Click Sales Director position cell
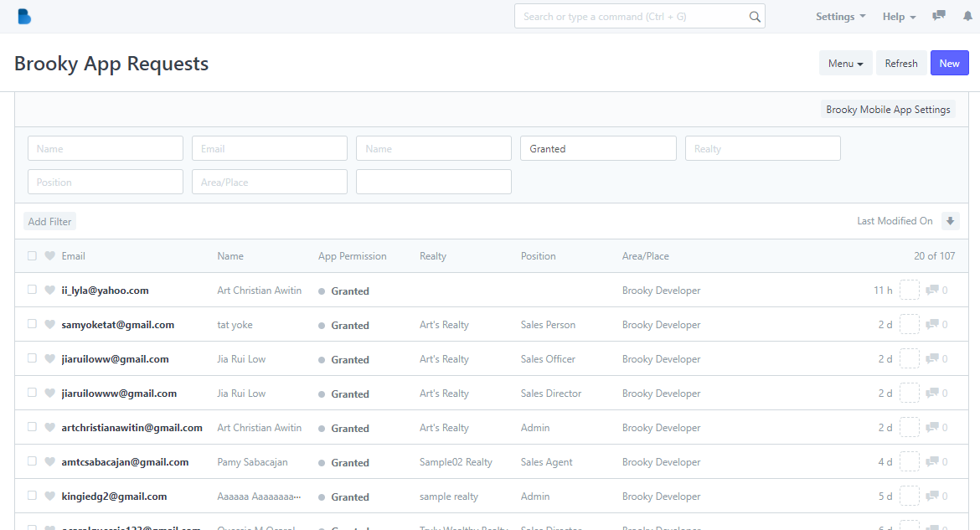 (x=550, y=394)
